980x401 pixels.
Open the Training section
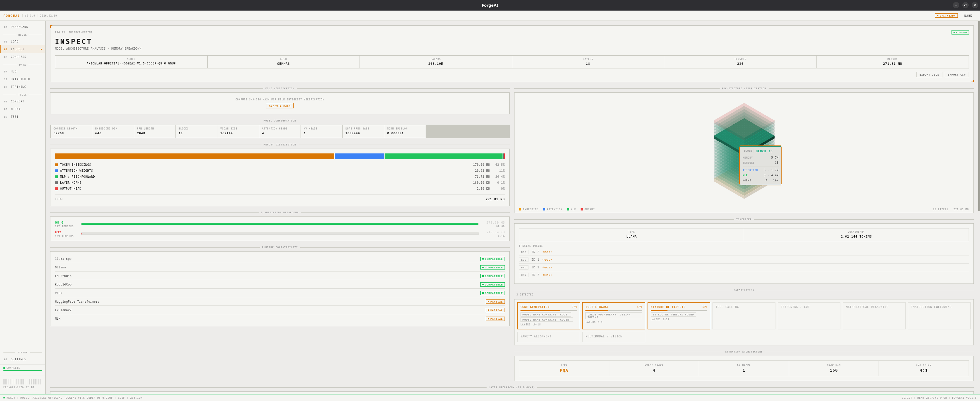tap(23, 87)
